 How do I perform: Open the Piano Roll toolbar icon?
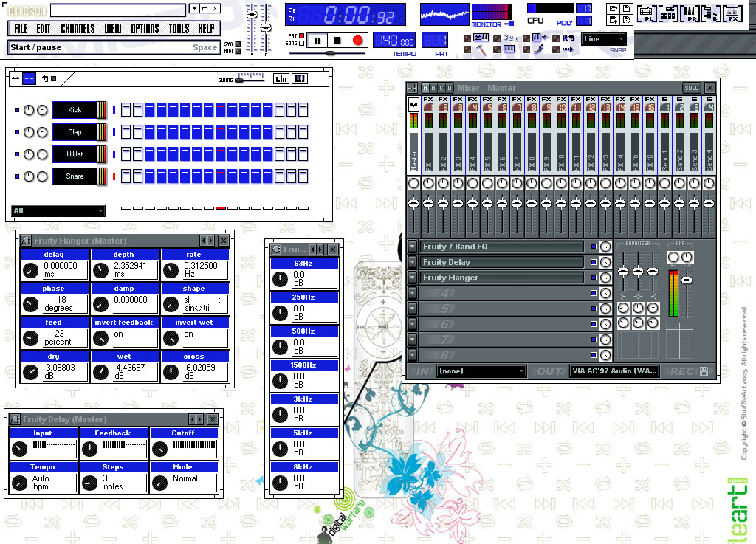(x=690, y=13)
